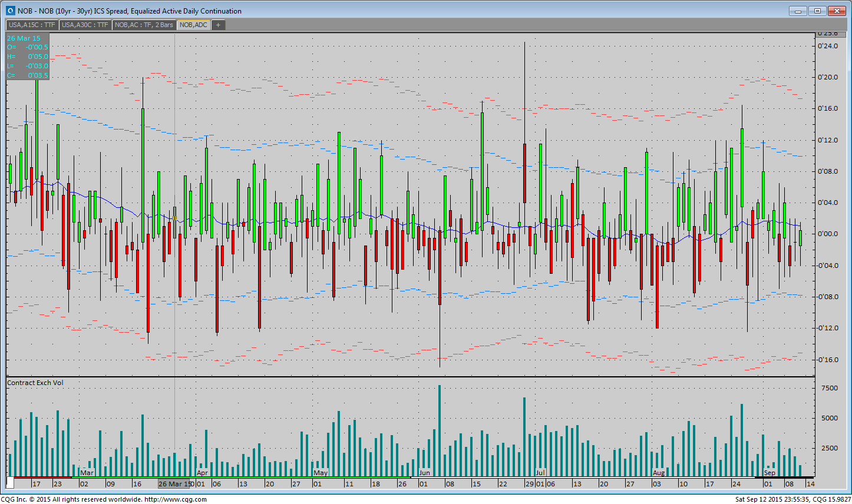Click the Sep month label on the time axis
Viewport: 852px width, 504px height.
(x=770, y=473)
